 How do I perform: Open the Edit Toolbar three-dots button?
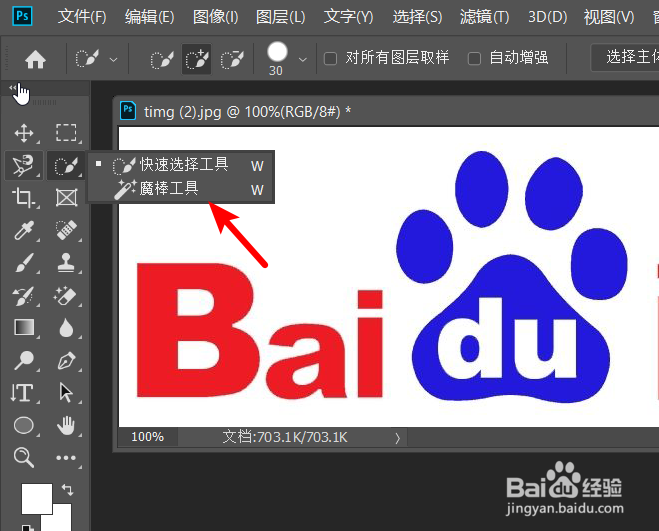tap(66, 458)
